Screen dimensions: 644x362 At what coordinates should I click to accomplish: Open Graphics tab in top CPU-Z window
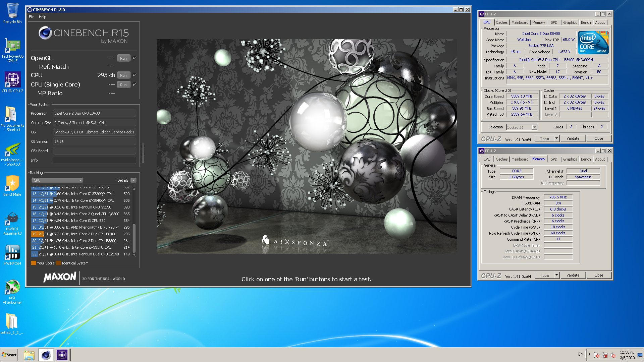(x=570, y=22)
